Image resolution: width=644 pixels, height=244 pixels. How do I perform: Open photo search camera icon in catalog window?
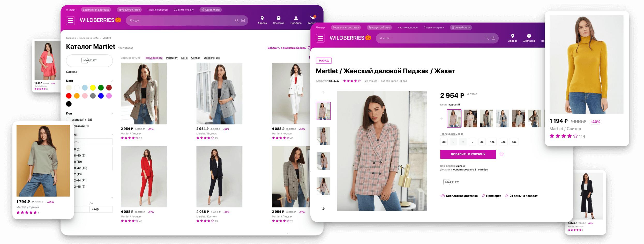click(x=243, y=20)
